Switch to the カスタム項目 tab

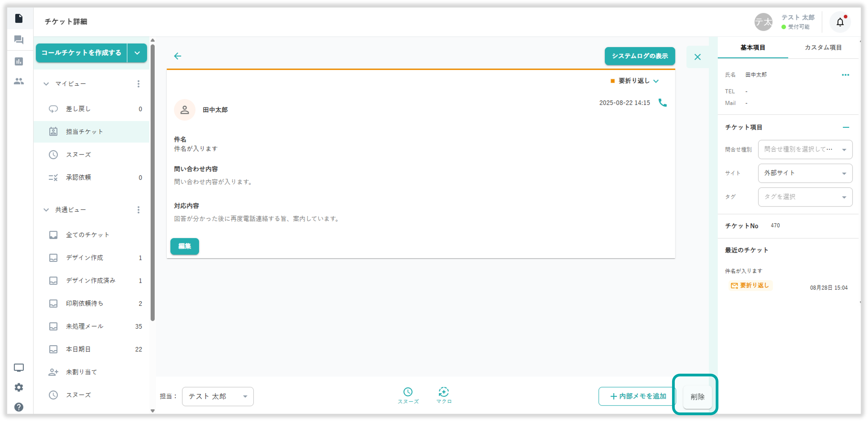823,48
